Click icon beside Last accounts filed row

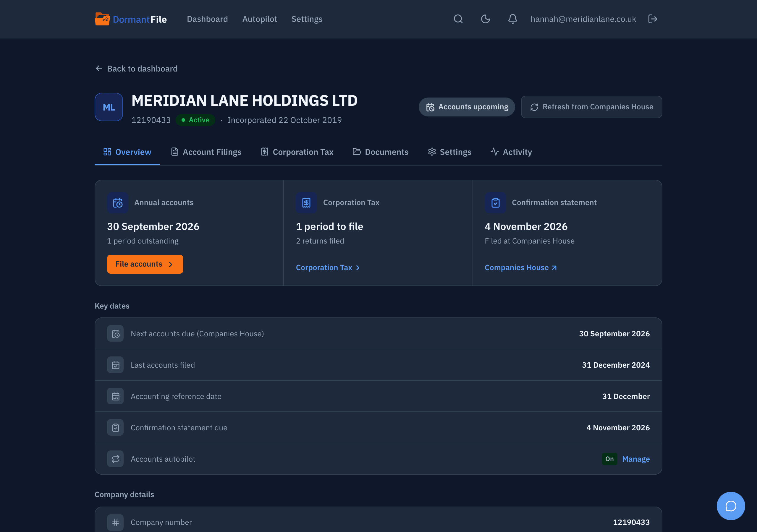click(115, 365)
